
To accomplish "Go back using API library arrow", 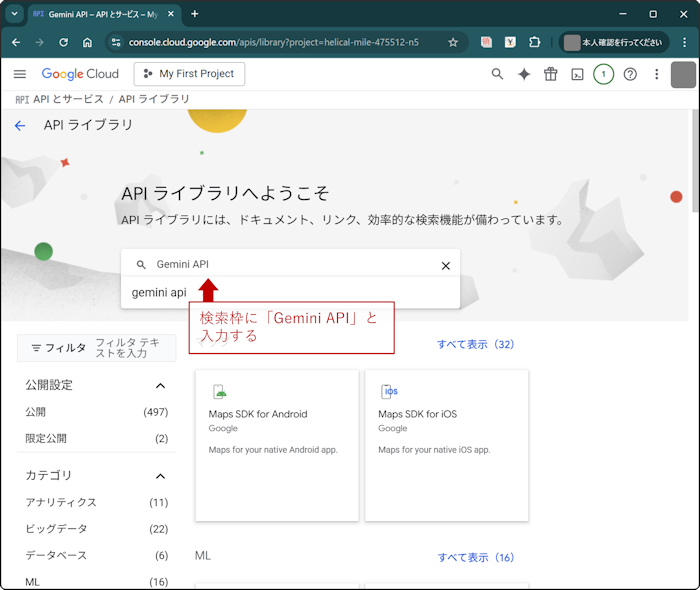I will [x=20, y=125].
